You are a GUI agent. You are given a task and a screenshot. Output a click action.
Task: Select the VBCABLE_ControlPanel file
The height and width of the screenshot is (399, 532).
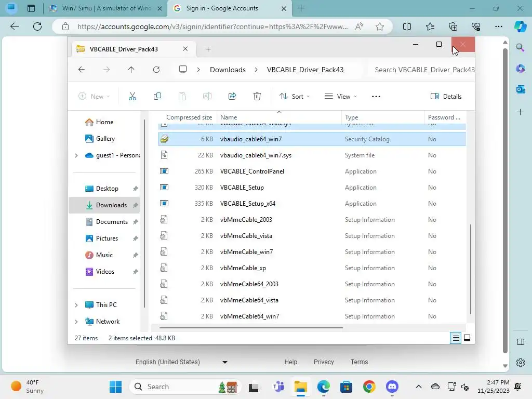click(312, 171)
